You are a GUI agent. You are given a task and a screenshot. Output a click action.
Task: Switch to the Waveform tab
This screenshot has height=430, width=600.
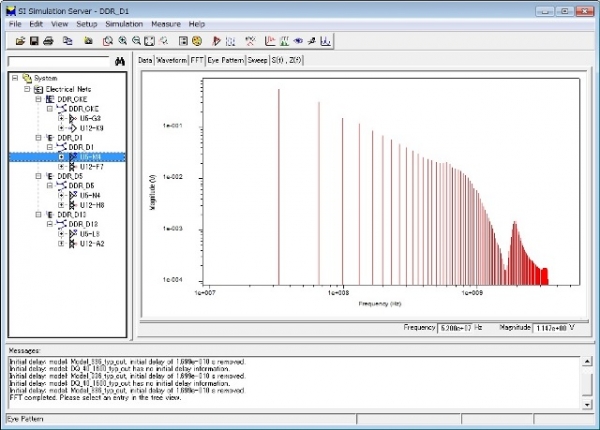click(172, 61)
